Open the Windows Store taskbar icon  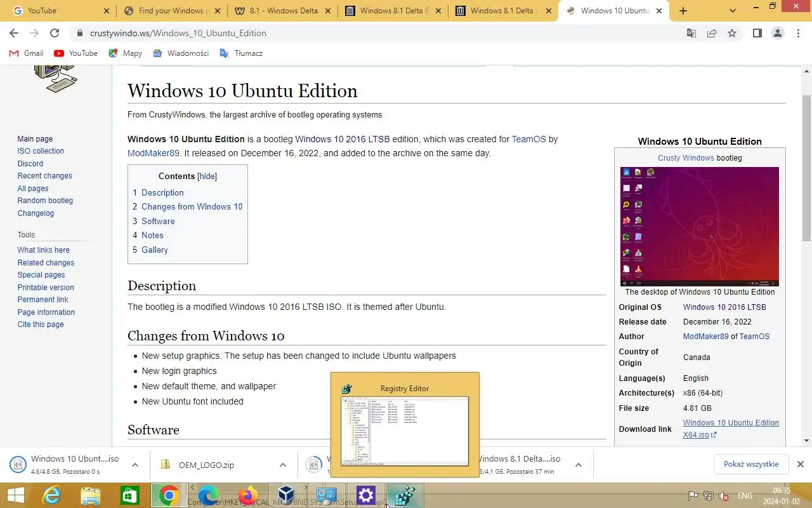(130, 495)
